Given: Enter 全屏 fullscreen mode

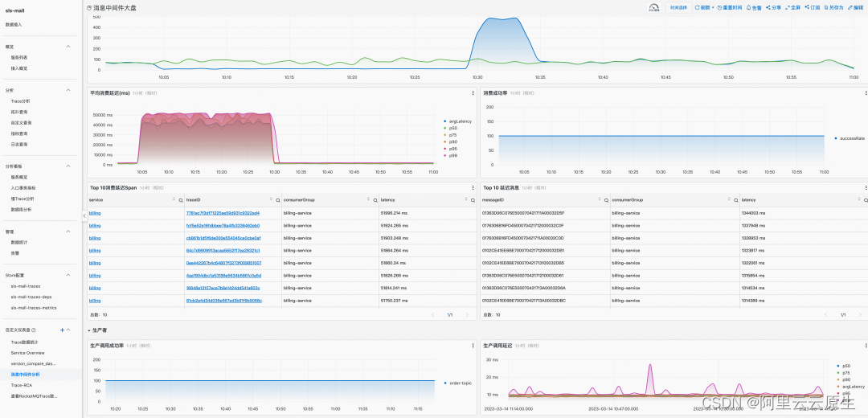Looking at the screenshot, I should [x=792, y=8].
